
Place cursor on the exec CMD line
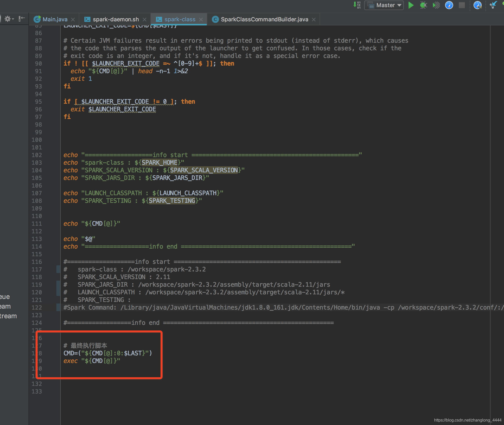click(x=91, y=361)
